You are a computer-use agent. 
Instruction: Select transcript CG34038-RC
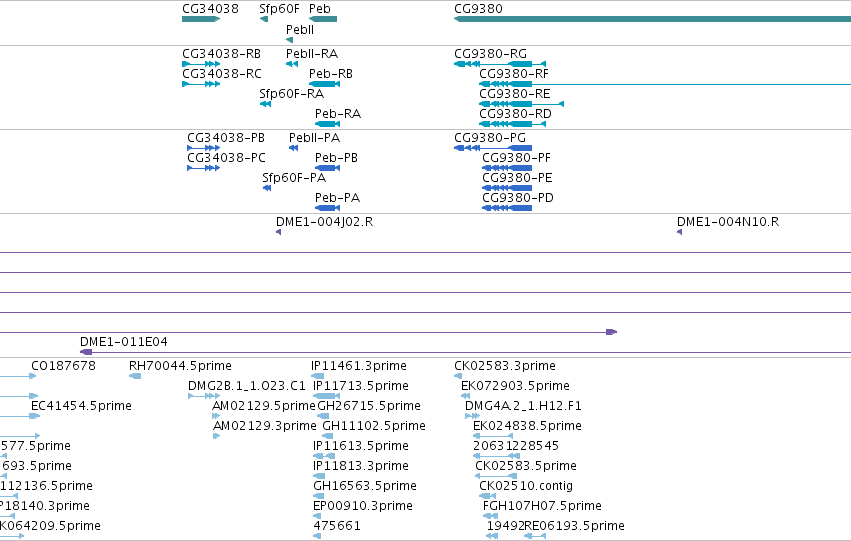coord(221,74)
